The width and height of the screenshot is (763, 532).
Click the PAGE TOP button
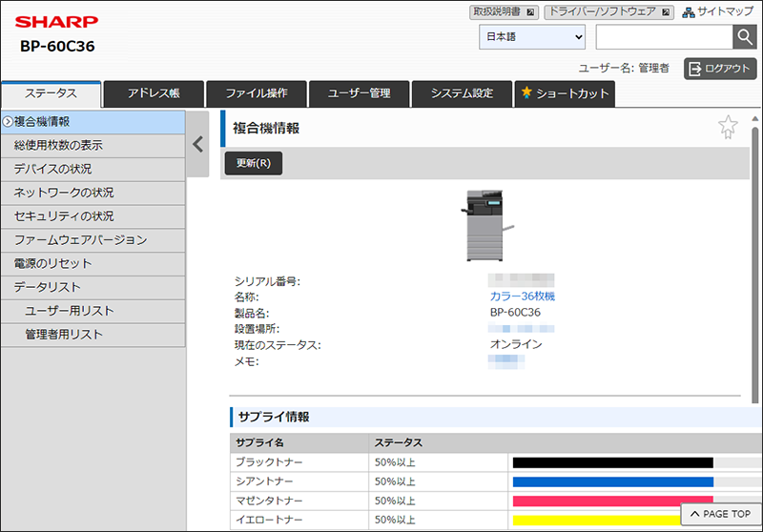point(720,514)
